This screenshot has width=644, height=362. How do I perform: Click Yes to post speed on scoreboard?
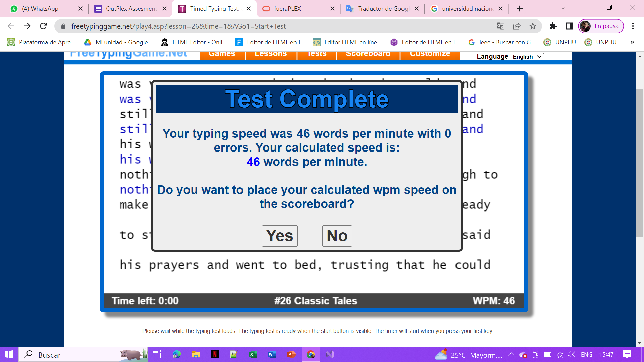coord(279,236)
